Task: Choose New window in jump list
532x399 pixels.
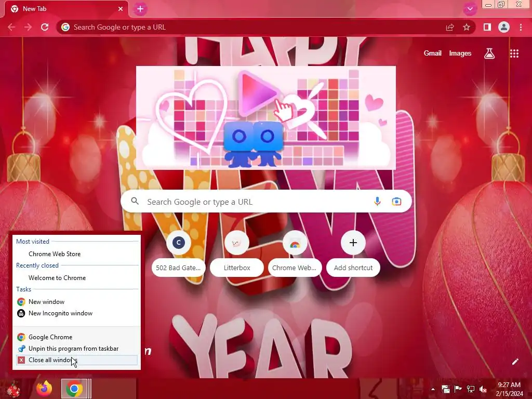Action: pos(77,302)
